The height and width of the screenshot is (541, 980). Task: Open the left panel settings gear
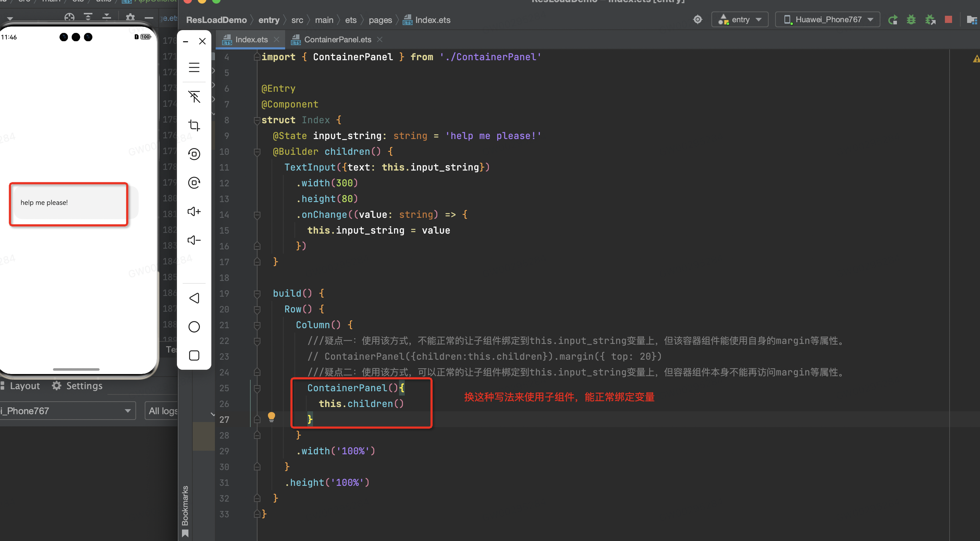click(x=130, y=17)
